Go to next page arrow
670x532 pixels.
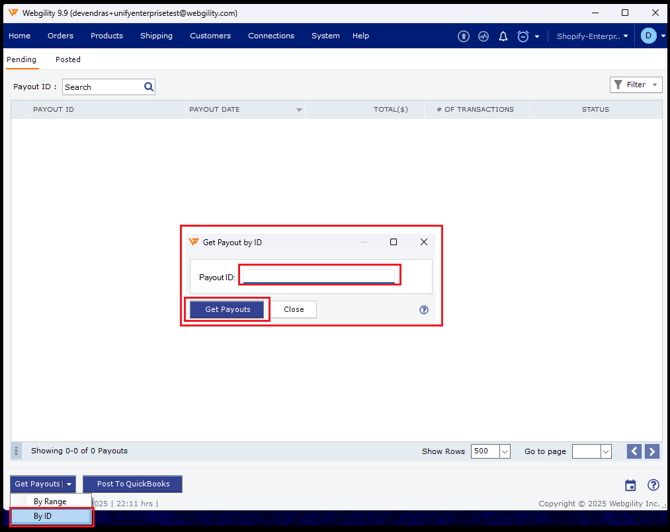click(652, 452)
